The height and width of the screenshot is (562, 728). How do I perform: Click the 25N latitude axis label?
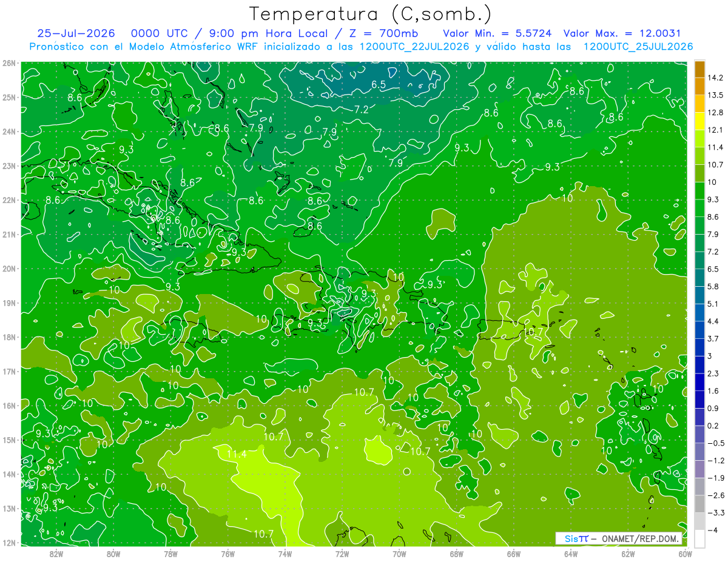9,97
